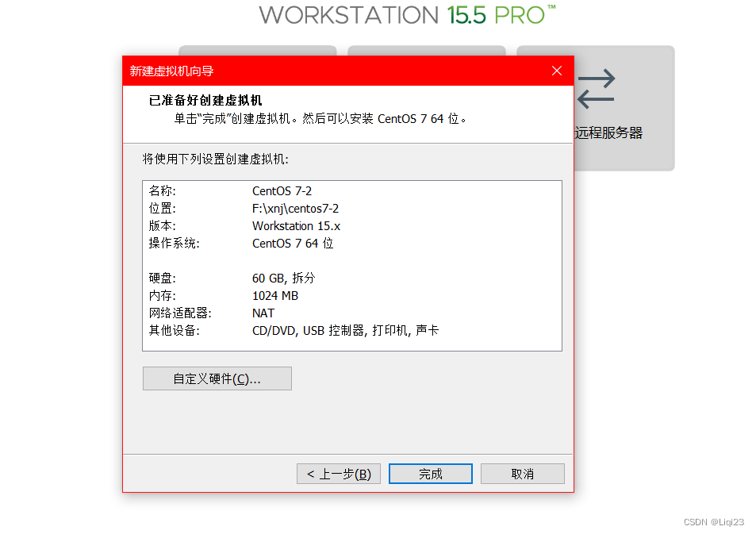This screenshot has height=534, width=756.
Task: Select network adapter value NAT
Action: (263, 313)
